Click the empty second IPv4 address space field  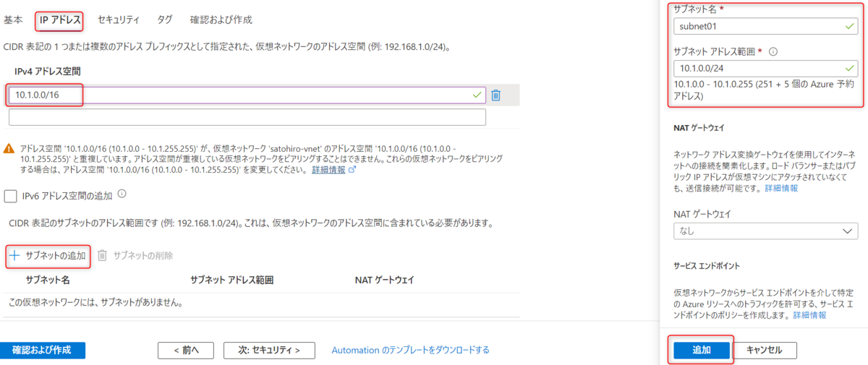(x=247, y=117)
